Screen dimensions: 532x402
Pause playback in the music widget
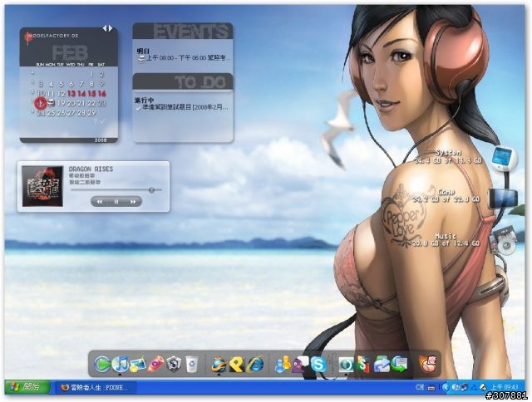(x=116, y=202)
